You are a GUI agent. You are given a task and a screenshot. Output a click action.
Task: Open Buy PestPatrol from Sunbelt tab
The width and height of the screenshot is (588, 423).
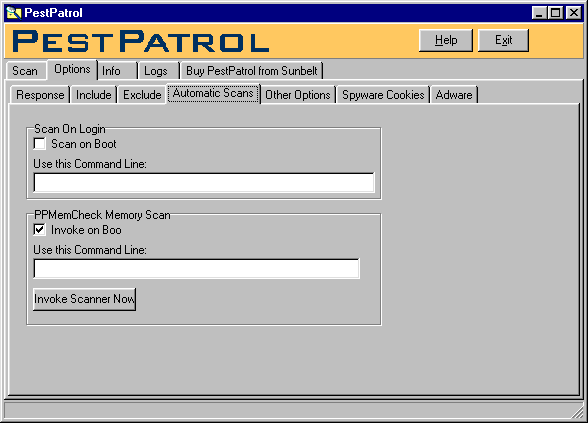pyautogui.click(x=252, y=71)
